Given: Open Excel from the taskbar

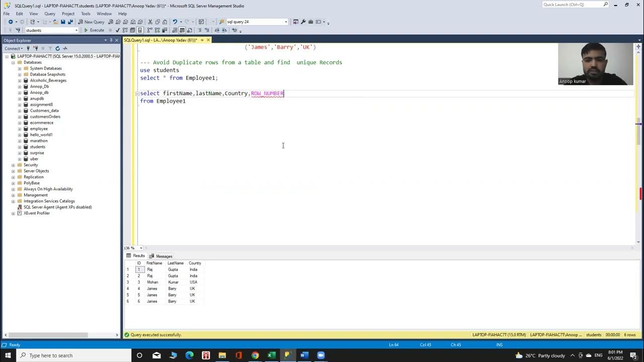Looking at the screenshot, I should tap(271, 355).
